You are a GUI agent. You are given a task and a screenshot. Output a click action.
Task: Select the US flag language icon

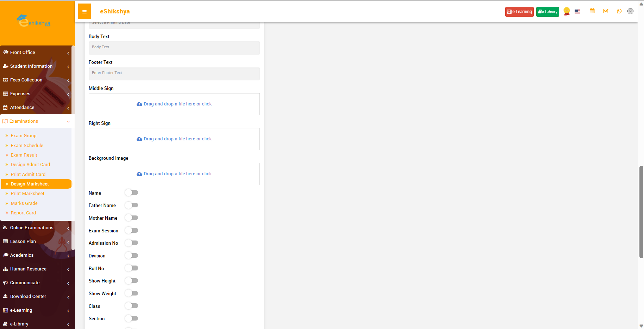(x=577, y=12)
